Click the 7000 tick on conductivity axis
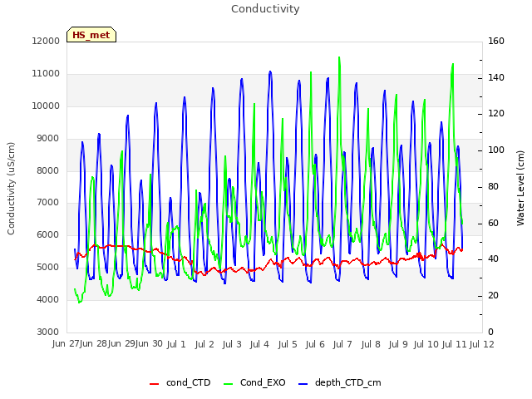Viewport: 532px width, 399px height. tap(48, 203)
